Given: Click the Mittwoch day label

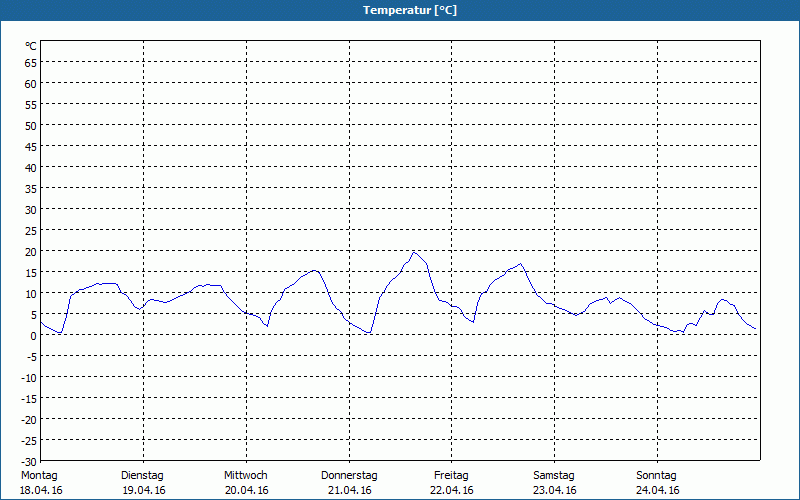Looking at the screenshot, I should [246, 476].
